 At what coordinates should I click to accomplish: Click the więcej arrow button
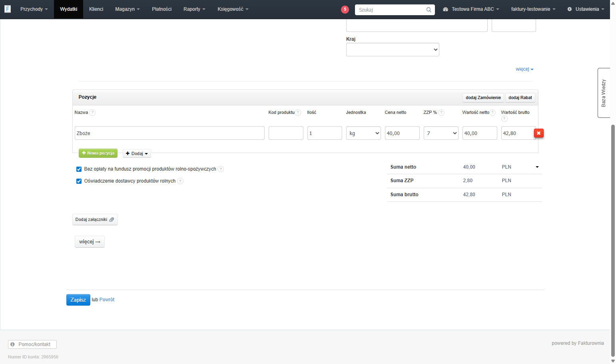[x=90, y=242]
